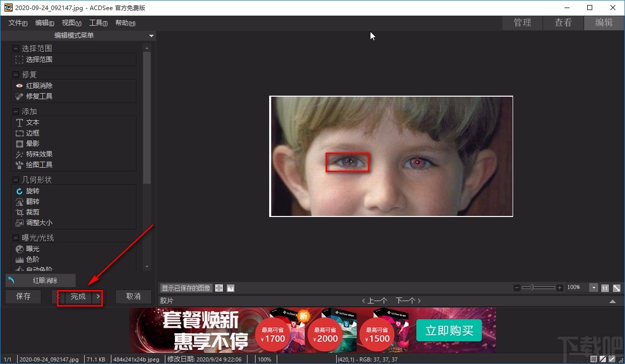Open the 帮助 menu
The image size is (625, 364).
(125, 23)
